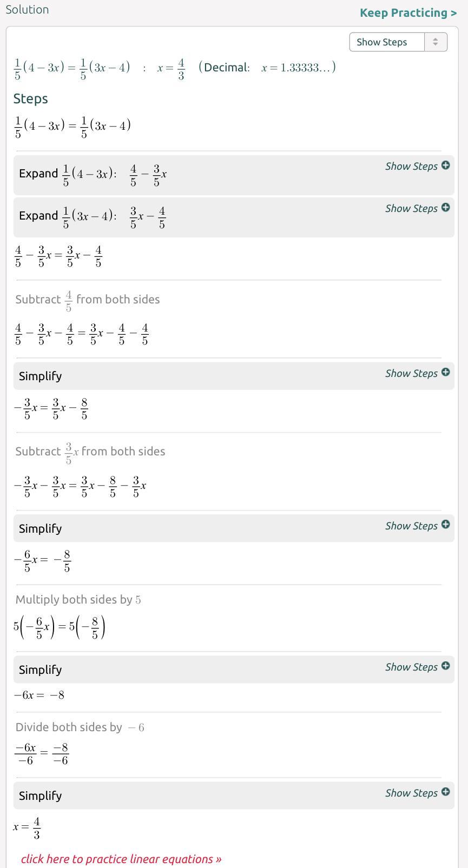468x868 pixels.
Task: Click plus icon on second Simplify row
Action: click(445, 525)
